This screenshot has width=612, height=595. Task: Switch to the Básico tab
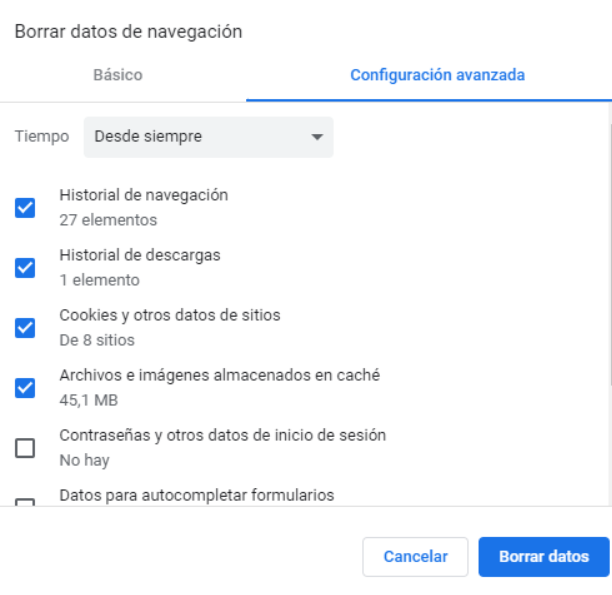tap(118, 75)
